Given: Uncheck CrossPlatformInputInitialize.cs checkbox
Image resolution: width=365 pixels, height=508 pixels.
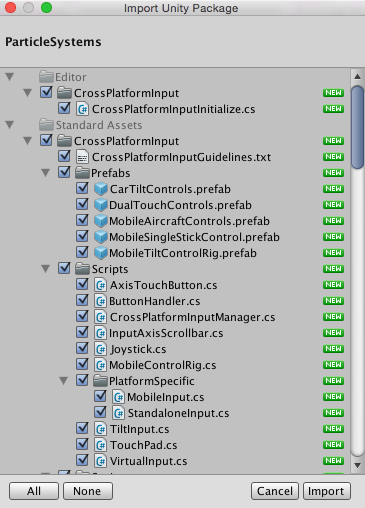Looking at the screenshot, I should tap(64, 108).
